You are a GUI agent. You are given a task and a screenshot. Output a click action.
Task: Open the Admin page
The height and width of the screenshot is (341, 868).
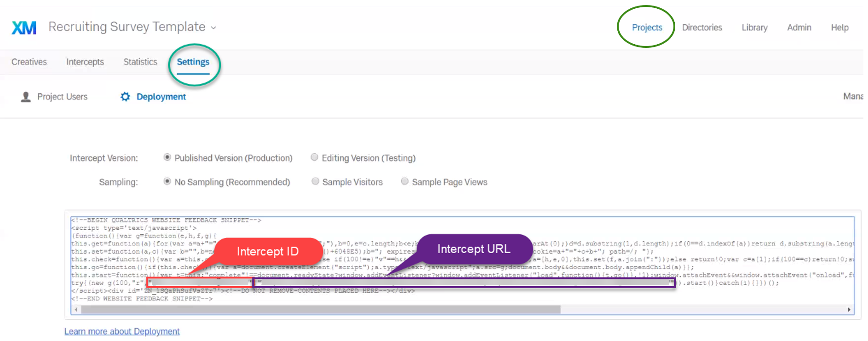799,28
